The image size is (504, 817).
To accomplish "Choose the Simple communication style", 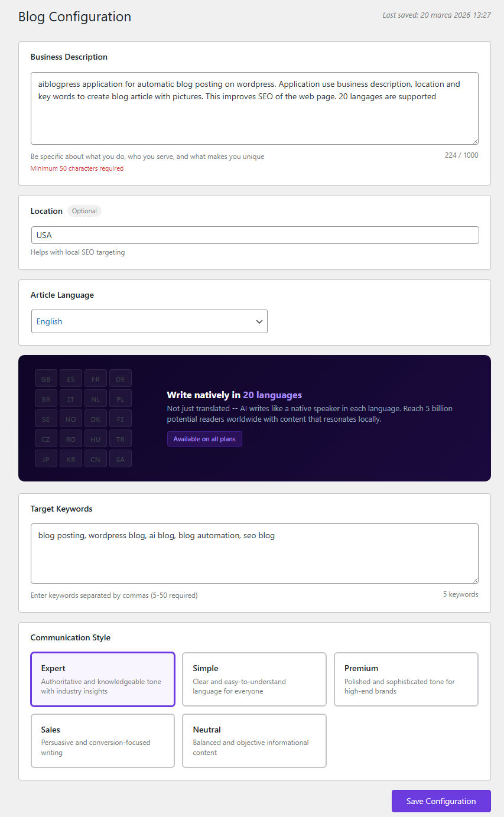I will (x=254, y=679).
